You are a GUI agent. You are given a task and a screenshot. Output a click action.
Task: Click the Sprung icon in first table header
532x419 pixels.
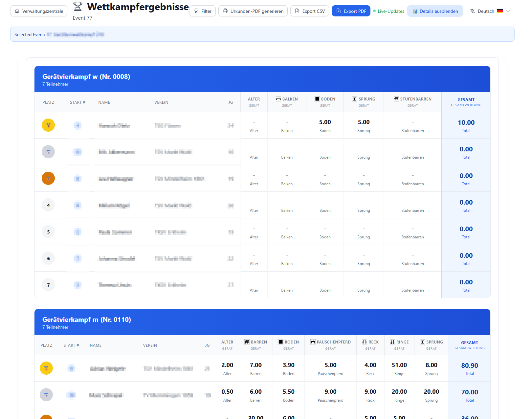click(355, 99)
